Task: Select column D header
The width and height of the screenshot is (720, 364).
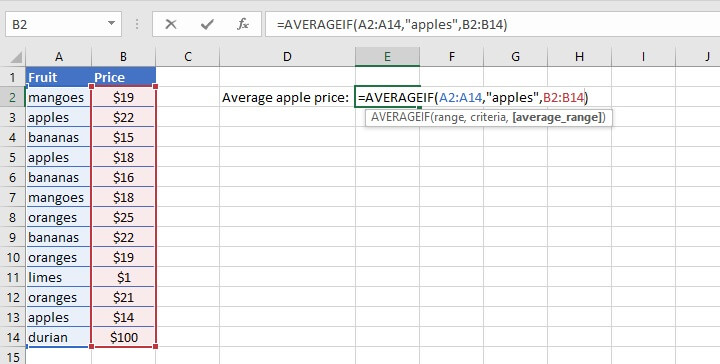Action: coord(287,56)
